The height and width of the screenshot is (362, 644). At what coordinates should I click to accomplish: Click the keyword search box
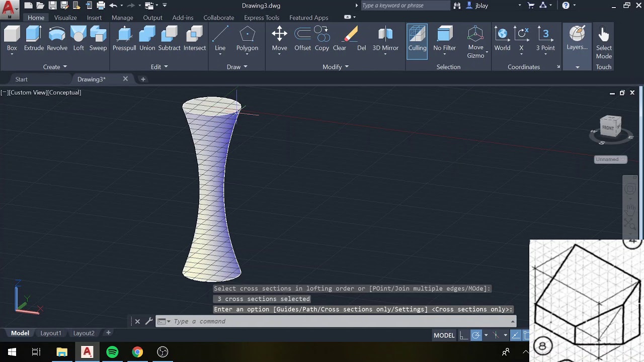pos(406,6)
